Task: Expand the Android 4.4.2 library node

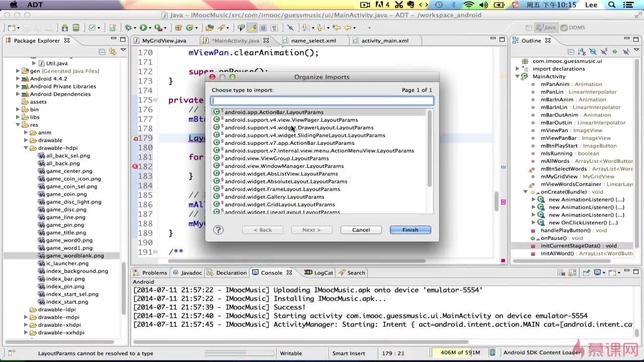Action: pyautogui.click(x=18, y=78)
